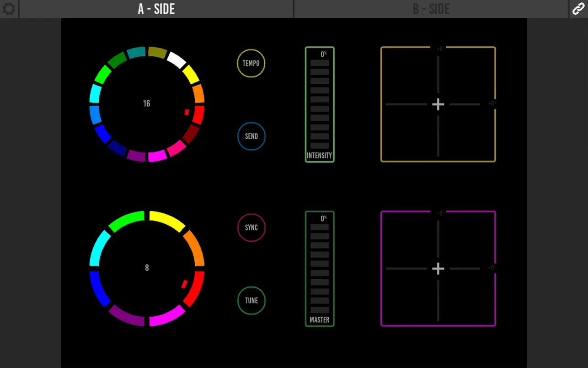
Task: Toggle the SEND circle button
Action: click(251, 136)
